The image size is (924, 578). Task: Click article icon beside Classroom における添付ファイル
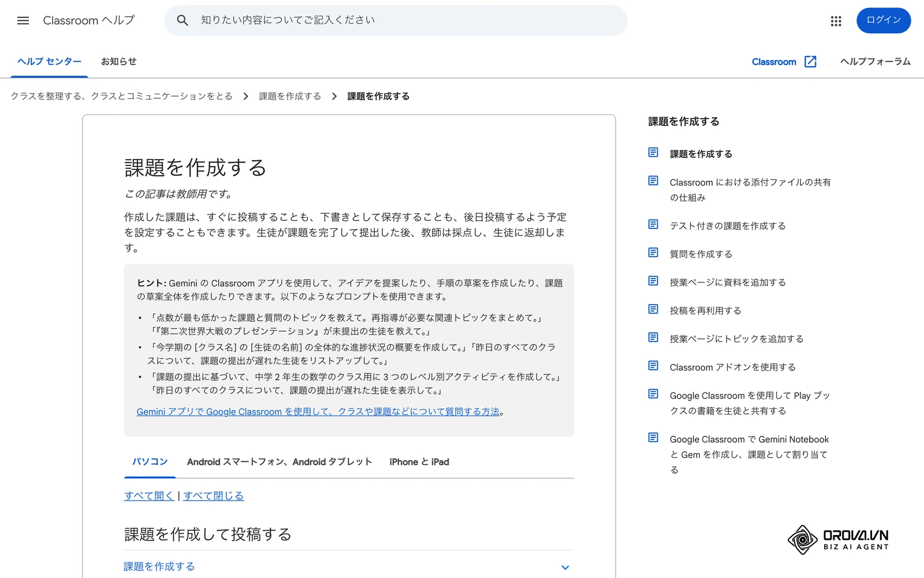(653, 181)
